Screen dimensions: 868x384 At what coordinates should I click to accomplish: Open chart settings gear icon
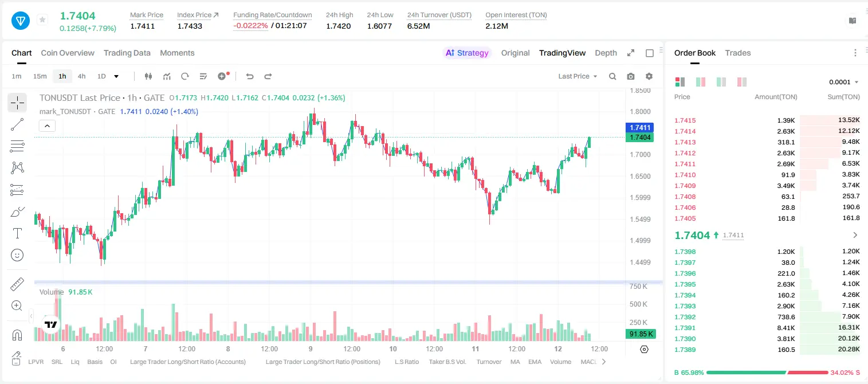tap(649, 76)
